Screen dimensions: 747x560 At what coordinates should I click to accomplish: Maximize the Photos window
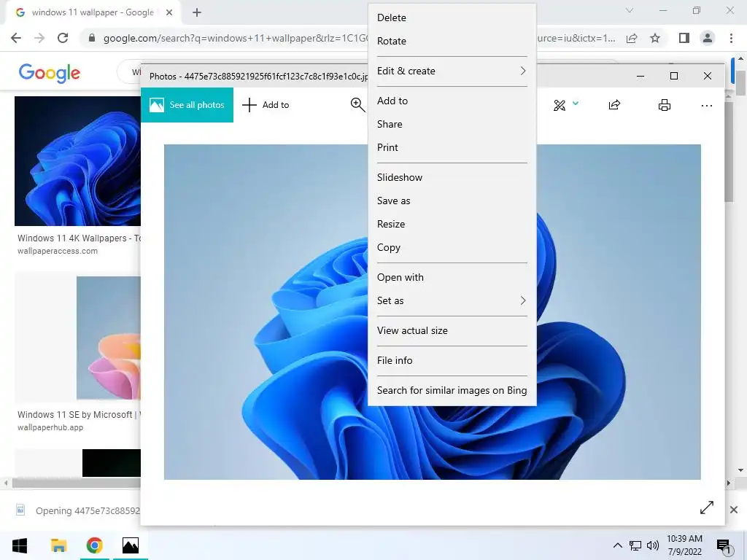[x=673, y=76]
